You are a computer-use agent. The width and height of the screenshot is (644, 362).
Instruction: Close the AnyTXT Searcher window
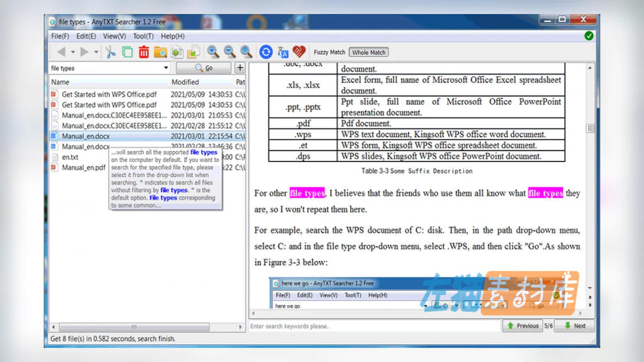583,19
